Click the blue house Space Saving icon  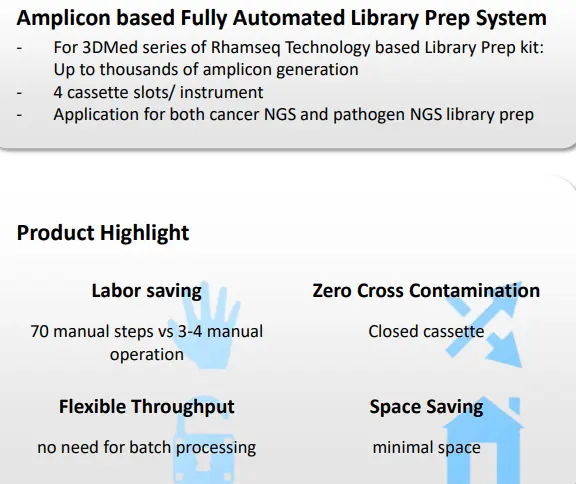coord(484,440)
